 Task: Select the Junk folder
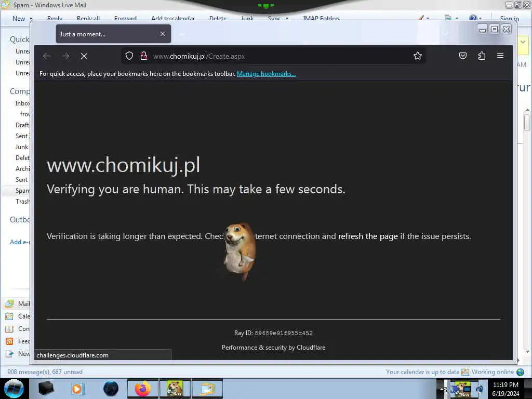(22, 147)
